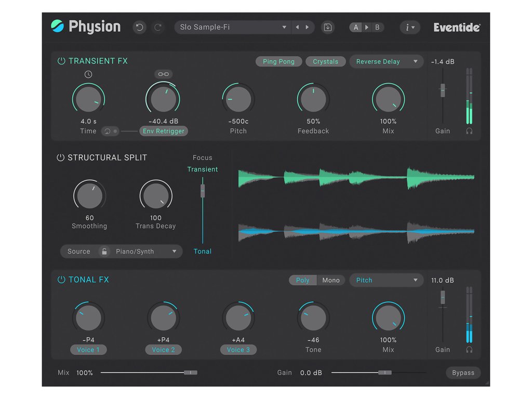This screenshot has width=532, height=399.
Task: Click the Focus Transient/Tonal slider handle
Action: pos(203,191)
